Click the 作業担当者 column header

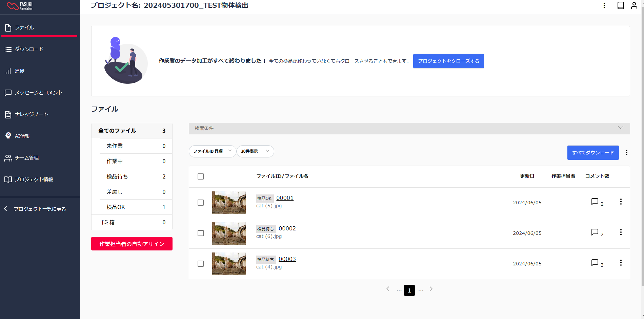click(x=563, y=176)
